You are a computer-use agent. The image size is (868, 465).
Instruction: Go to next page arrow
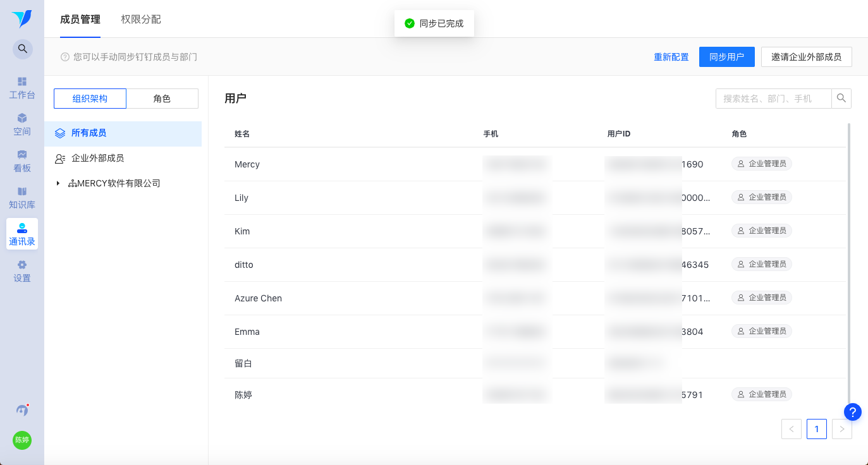point(841,429)
